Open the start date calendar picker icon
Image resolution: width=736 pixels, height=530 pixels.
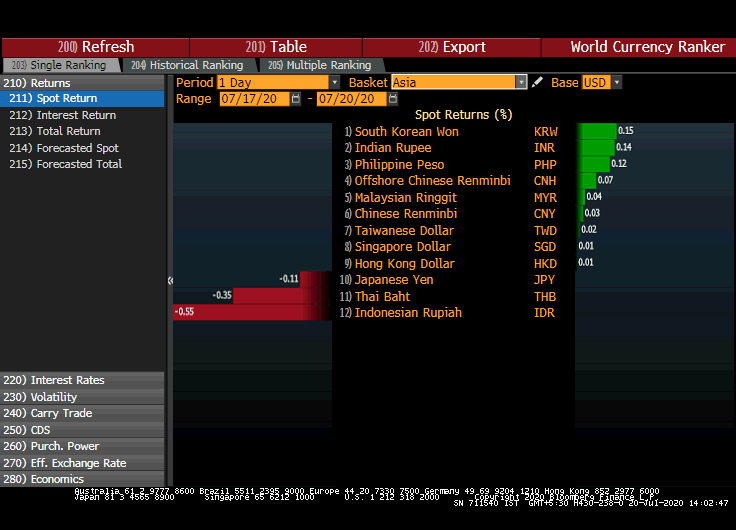pyautogui.click(x=297, y=99)
